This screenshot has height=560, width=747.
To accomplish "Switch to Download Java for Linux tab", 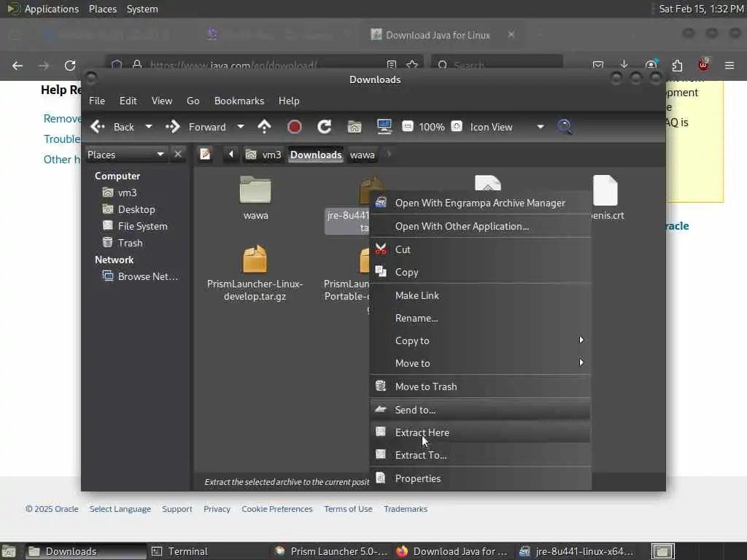I will click(437, 35).
